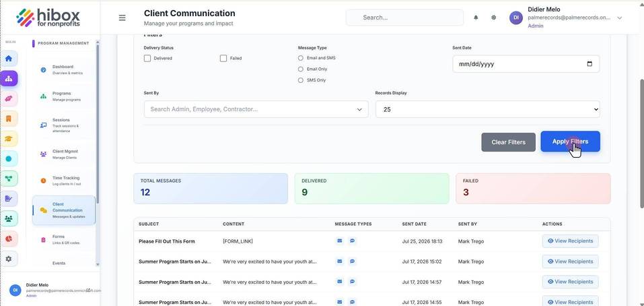Viewport: 644px width, 306px height.
Task: Click the DI avatar in sidebar footer
Action: [x=15, y=290]
